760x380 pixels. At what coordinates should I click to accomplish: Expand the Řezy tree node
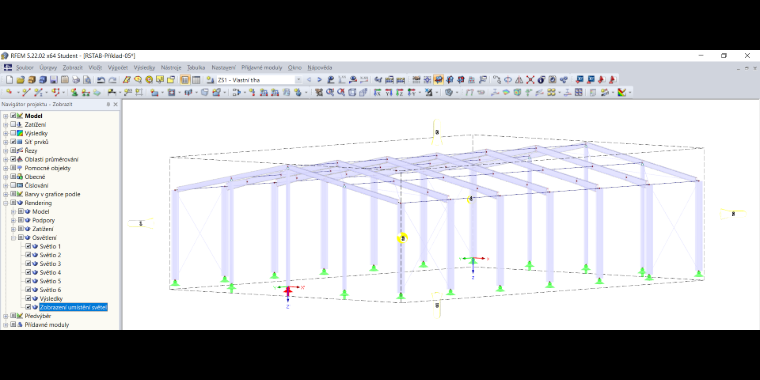5,151
